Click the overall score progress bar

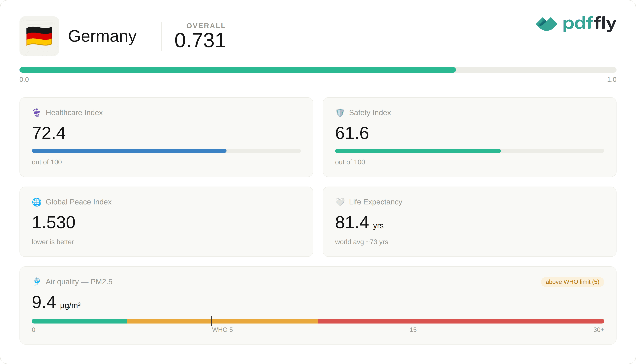[x=318, y=70]
